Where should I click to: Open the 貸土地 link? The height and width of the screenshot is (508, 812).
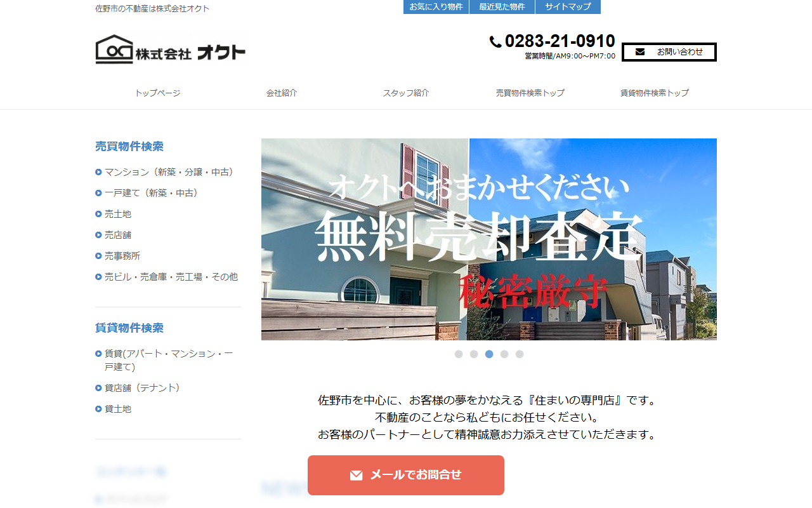coord(118,409)
